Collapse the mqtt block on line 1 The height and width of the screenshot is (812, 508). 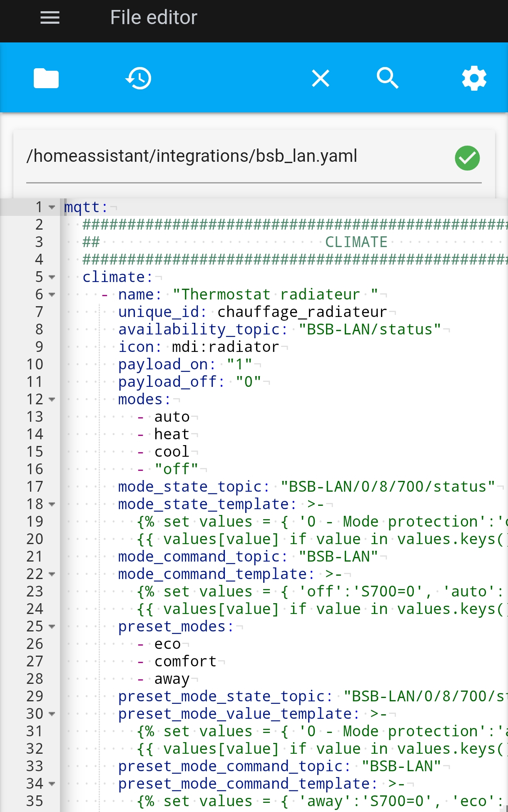[x=52, y=207]
